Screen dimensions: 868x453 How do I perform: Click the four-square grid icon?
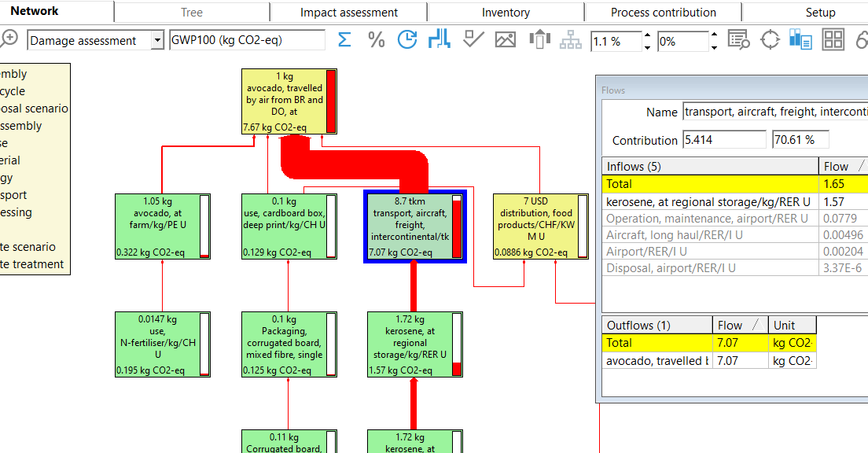[833, 40]
